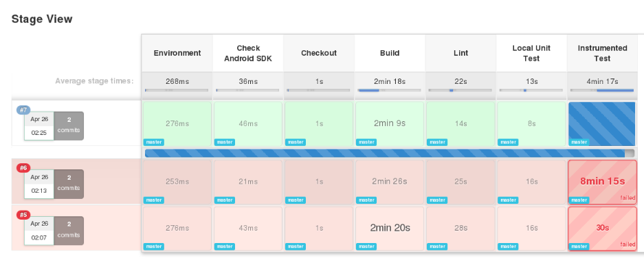Click Apr 26 02:13 build date

click(x=39, y=184)
